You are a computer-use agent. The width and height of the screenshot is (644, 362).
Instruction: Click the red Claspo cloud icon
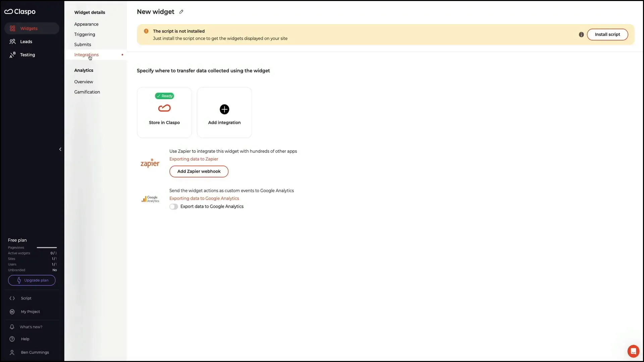[x=164, y=108]
